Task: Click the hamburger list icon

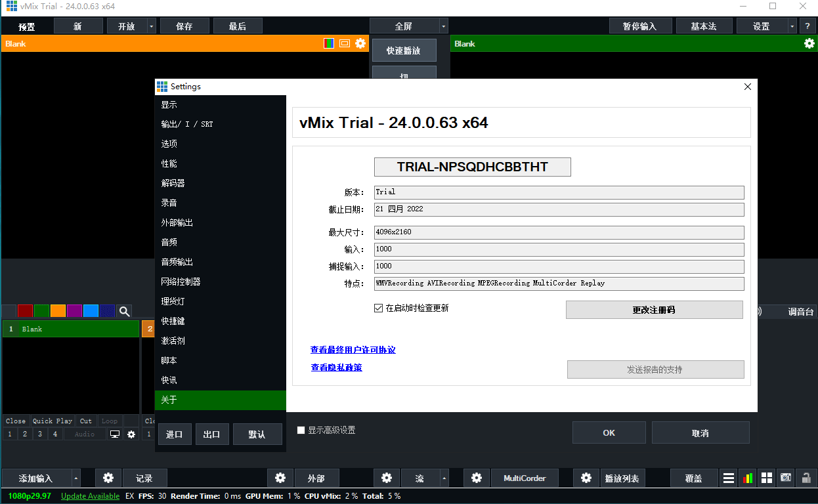Action: click(728, 478)
